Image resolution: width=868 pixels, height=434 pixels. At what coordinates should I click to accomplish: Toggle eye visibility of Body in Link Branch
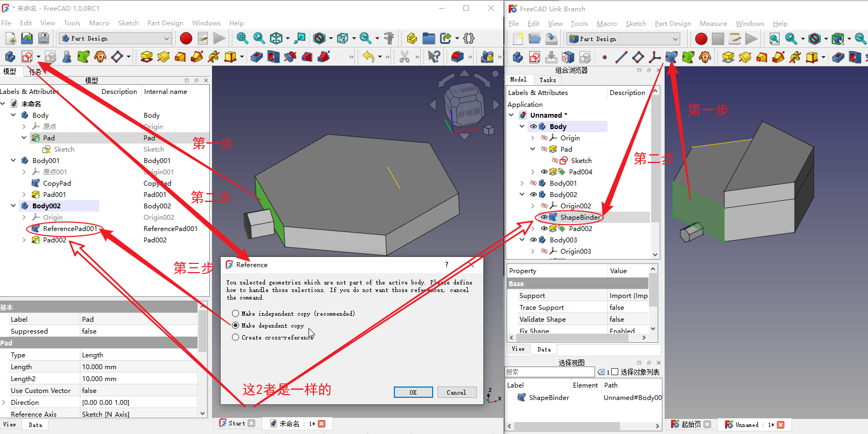[x=533, y=126]
